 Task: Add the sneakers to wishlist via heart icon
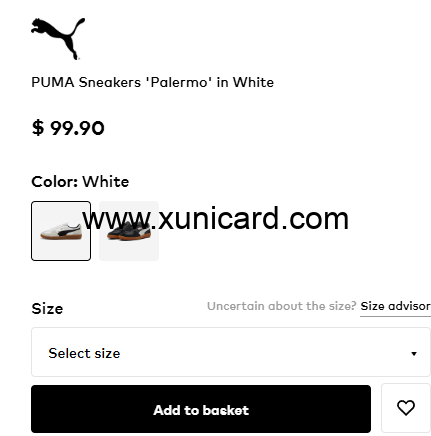pos(406,408)
